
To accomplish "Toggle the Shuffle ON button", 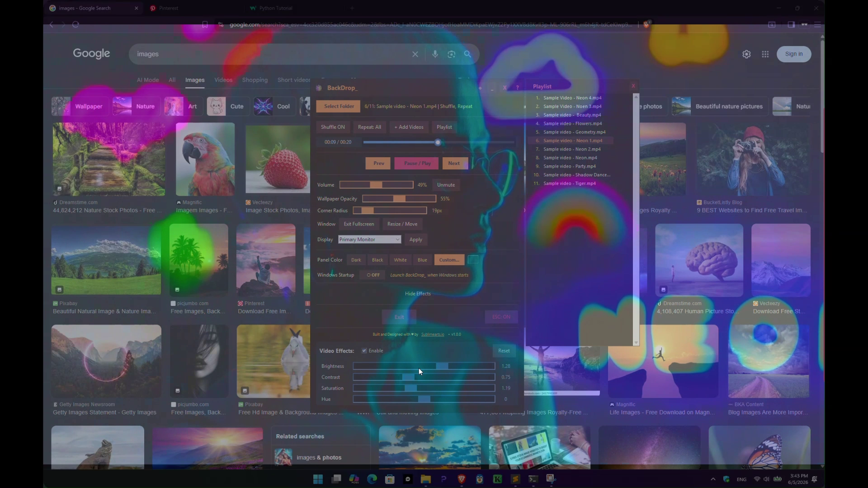I will point(333,127).
